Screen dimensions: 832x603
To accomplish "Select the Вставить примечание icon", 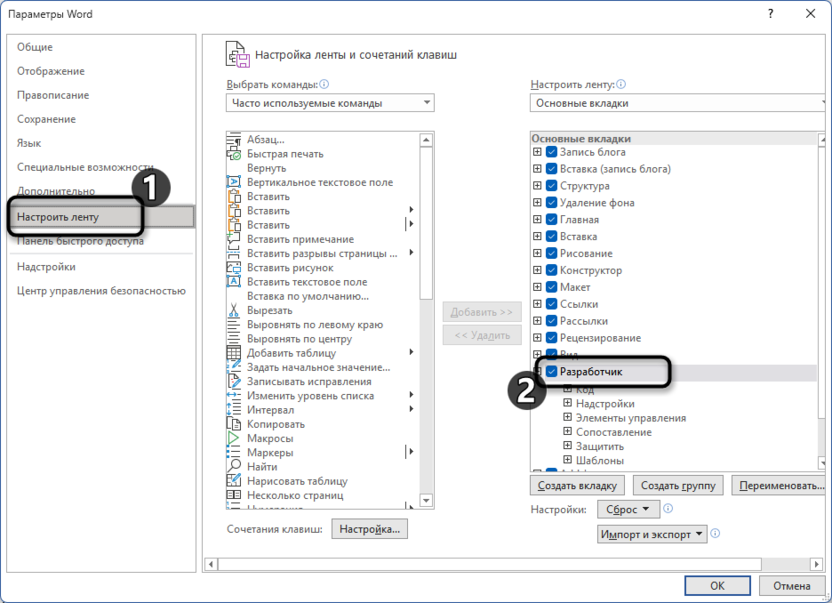I will [x=234, y=239].
